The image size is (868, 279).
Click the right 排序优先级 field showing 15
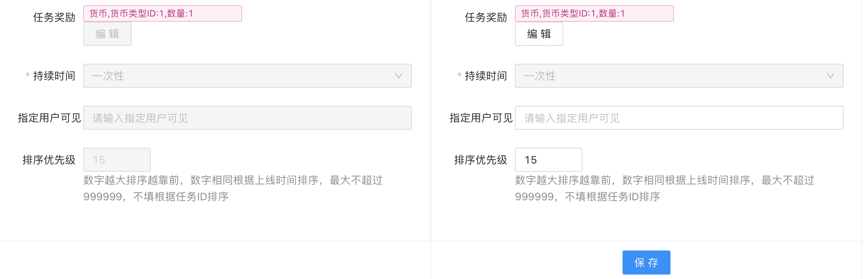[x=548, y=160]
